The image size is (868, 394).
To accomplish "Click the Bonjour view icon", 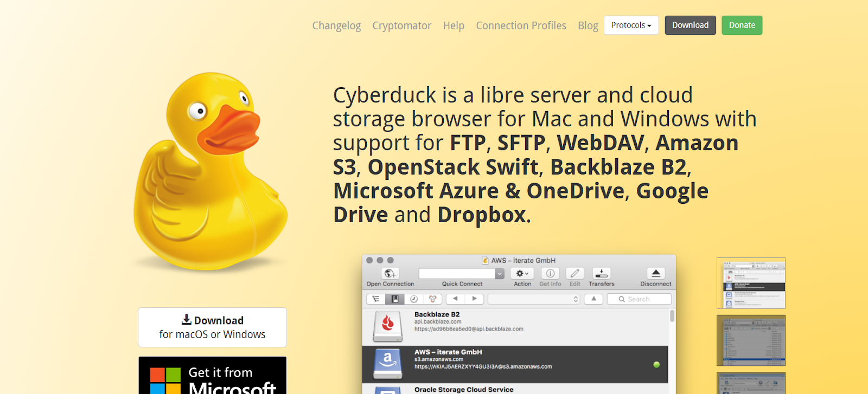I will tap(432, 299).
